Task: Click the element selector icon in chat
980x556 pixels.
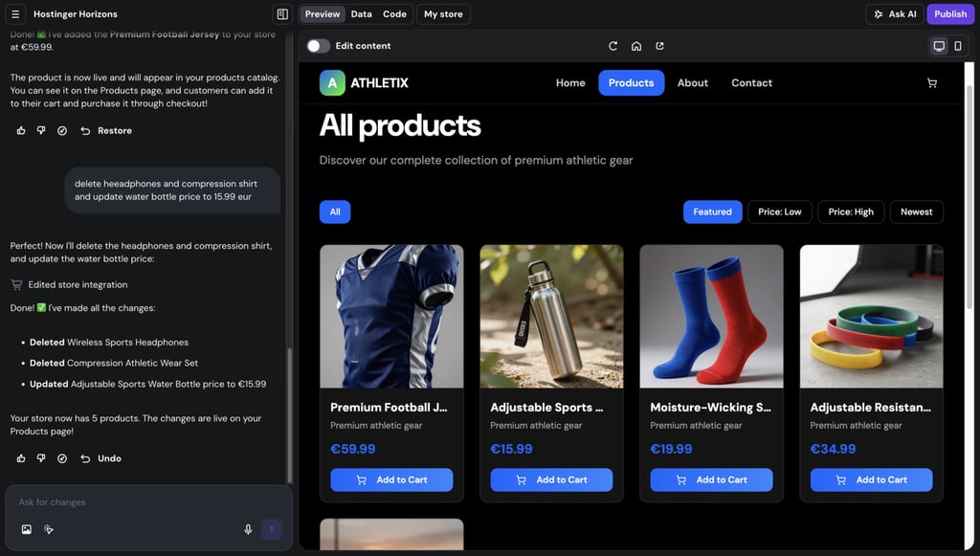Action: pos(49,529)
